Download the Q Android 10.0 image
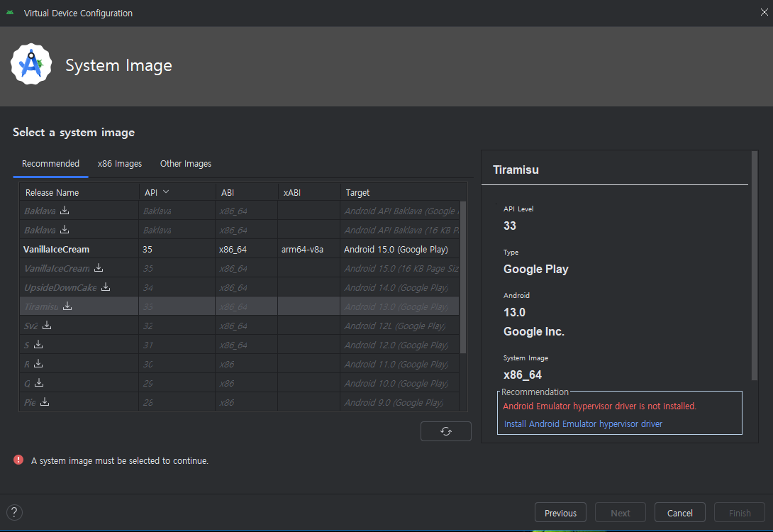This screenshot has width=773, height=532. point(39,382)
